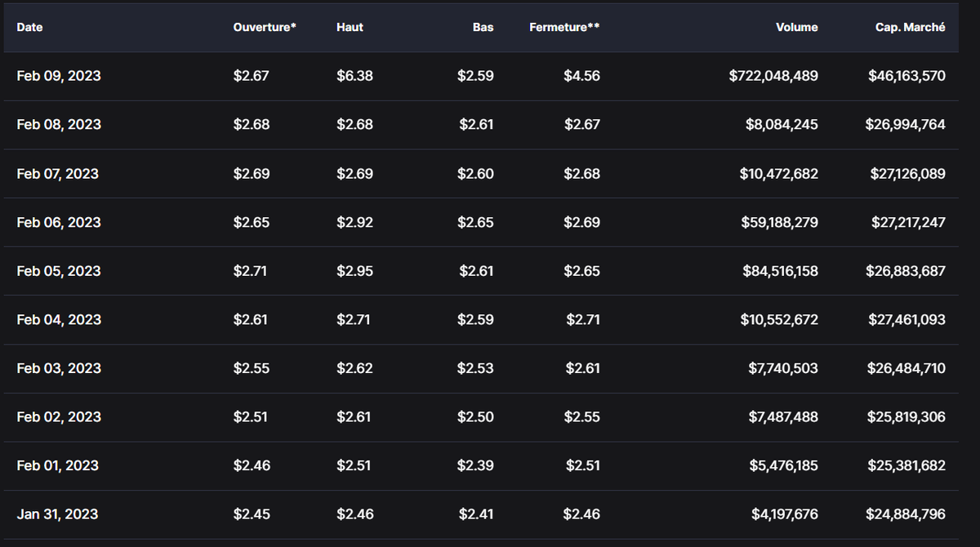Click the Volume column header
This screenshot has height=547, width=980.
point(796,27)
